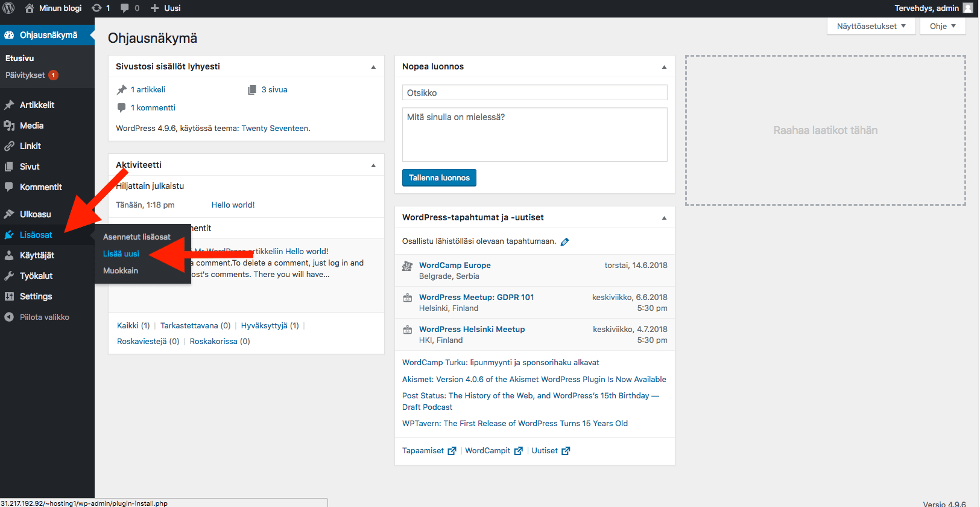Click the Lisäosat plugin icon

click(x=9, y=235)
